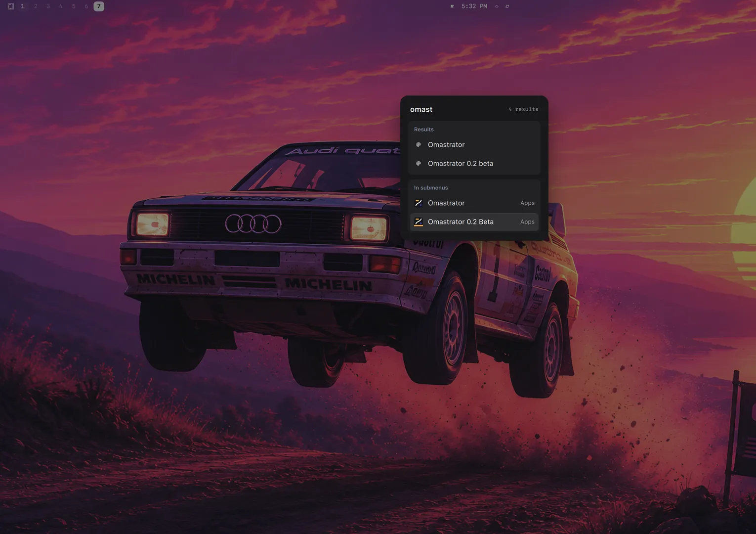Screen dimensions: 756x534
Task: Click the circular-arrows icon at the top bar's end
Action: pyautogui.click(x=507, y=6)
